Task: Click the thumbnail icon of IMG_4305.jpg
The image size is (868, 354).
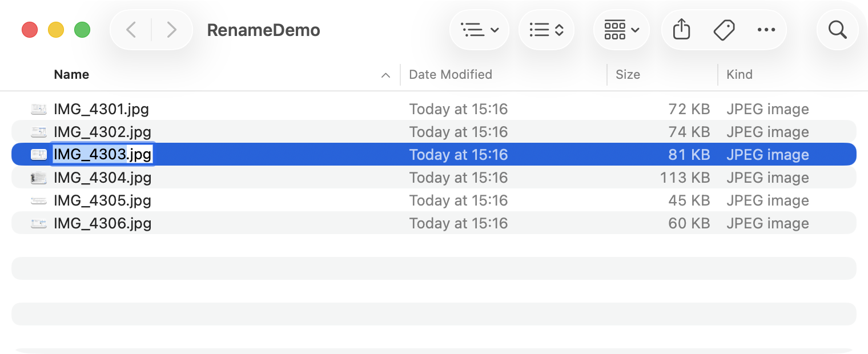Action: coord(39,200)
